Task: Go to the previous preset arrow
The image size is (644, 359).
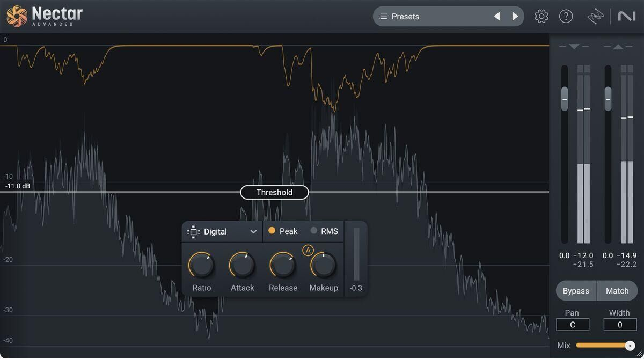Action: (x=497, y=17)
